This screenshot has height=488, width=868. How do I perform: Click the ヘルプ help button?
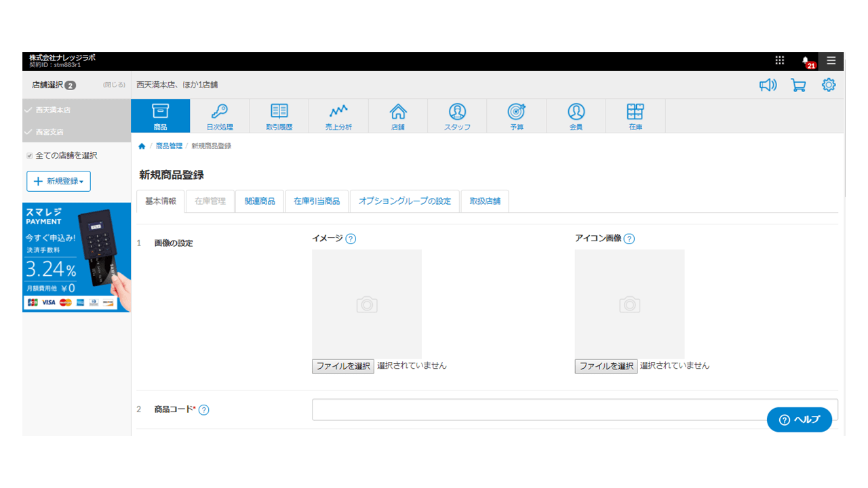[x=800, y=420]
